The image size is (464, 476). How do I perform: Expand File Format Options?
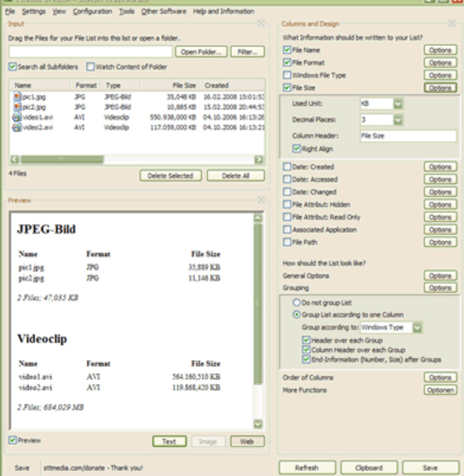440,63
